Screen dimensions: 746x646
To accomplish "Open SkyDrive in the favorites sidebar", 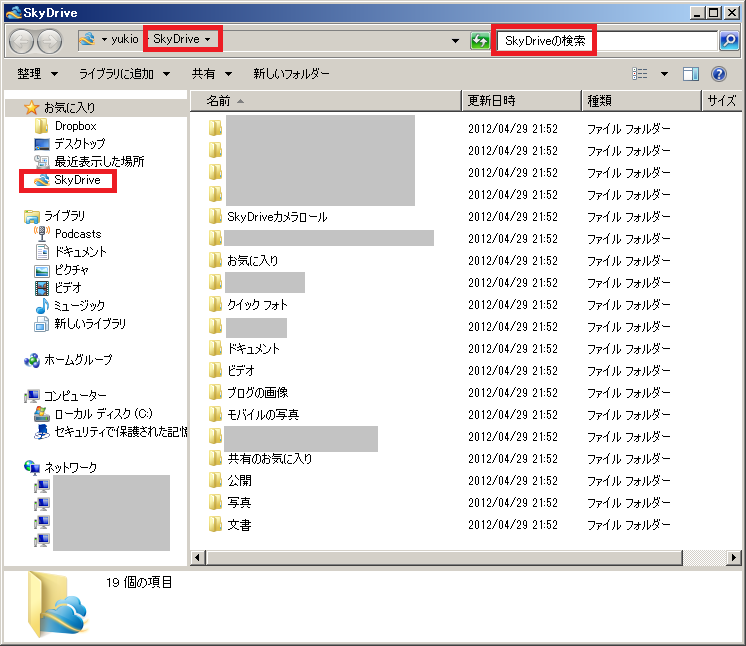I will click(76, 180).
